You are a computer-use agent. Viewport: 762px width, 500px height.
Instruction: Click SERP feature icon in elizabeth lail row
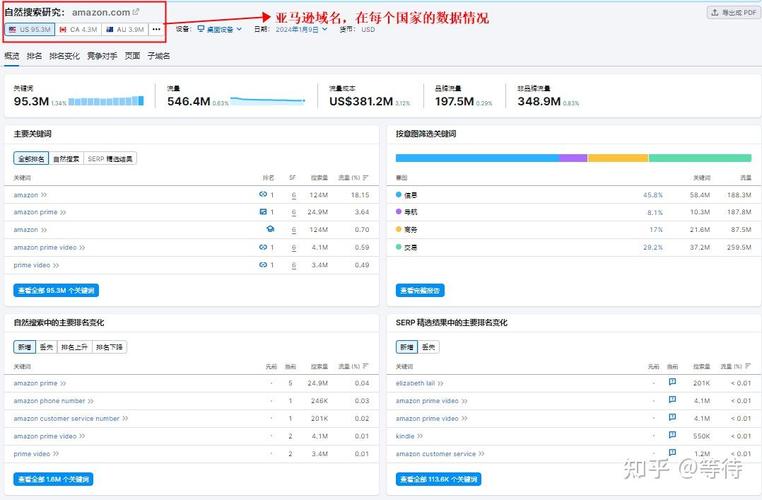(673, 382)
